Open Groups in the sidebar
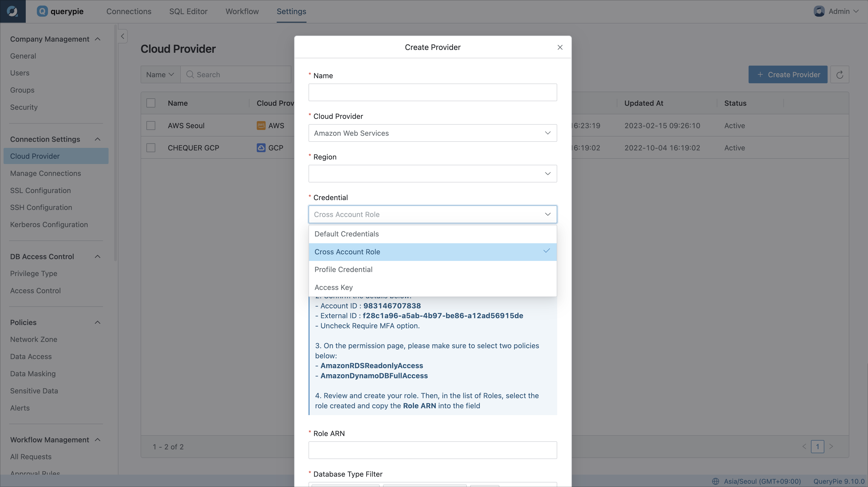 pos(22,90)
